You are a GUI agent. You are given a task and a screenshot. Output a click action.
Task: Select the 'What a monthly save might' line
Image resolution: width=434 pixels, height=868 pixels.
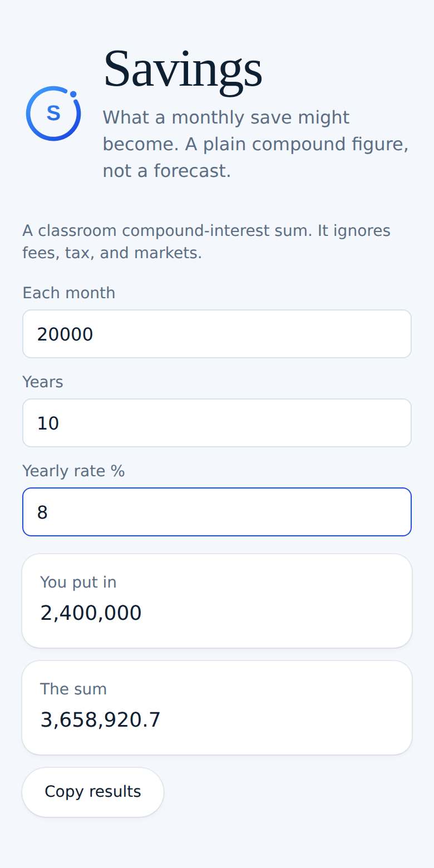[226, 117]
